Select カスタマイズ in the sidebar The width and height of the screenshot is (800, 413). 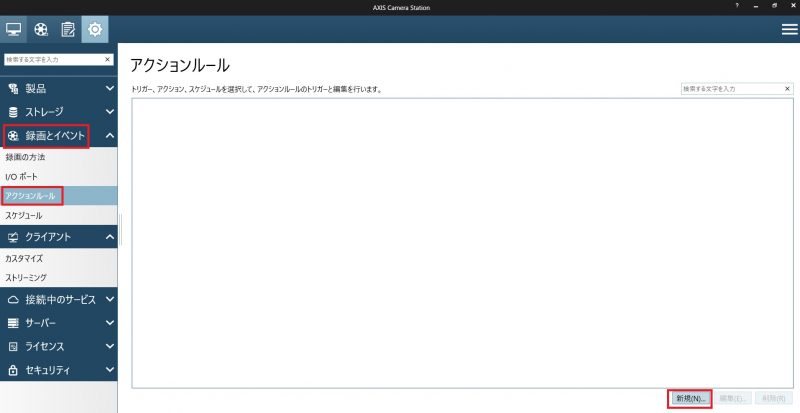pyautogui.click(x=59, y=258)
